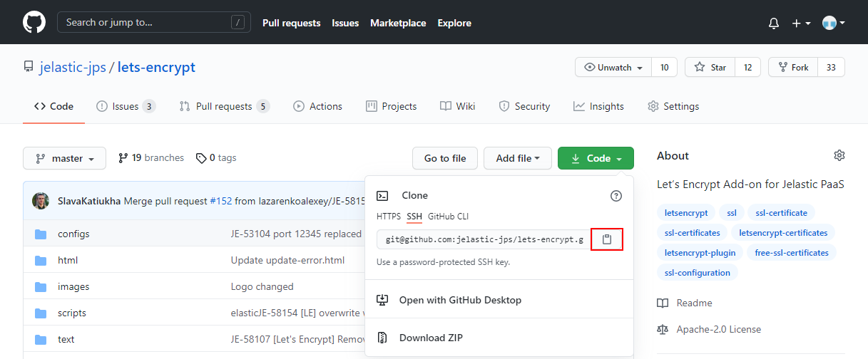This screenshot has height=359, width=868.
Task: View the 0 tags link
Action: (x=216, y=158)
